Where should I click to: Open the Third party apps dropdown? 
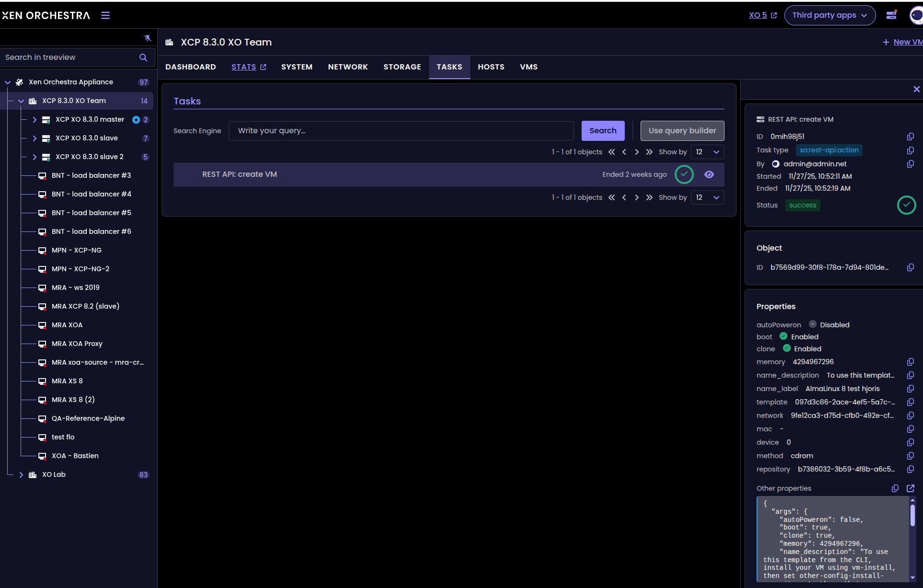point(830,15)
